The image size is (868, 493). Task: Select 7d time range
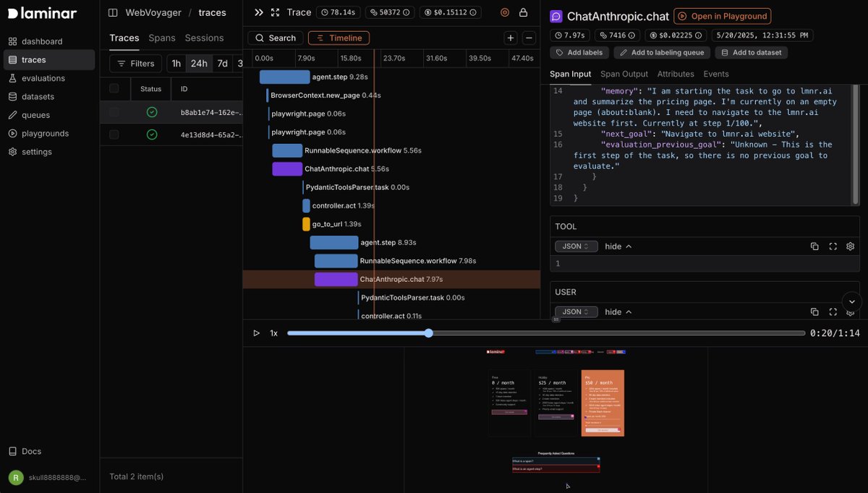pyautogui.click(x=222, y=64)
